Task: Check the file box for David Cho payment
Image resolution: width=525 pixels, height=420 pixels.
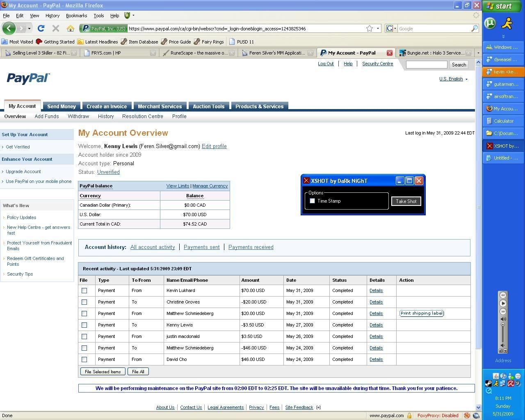Action: (84, 359)
